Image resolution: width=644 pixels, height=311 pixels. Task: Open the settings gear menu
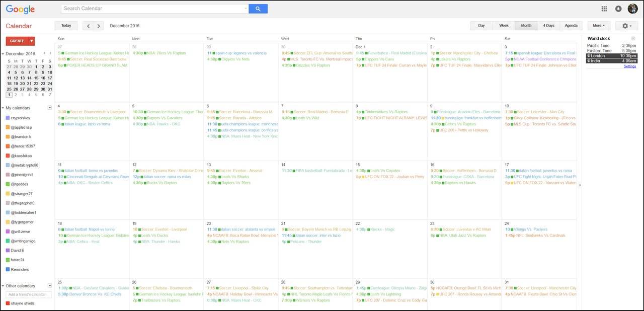click(x=627, y=26)
